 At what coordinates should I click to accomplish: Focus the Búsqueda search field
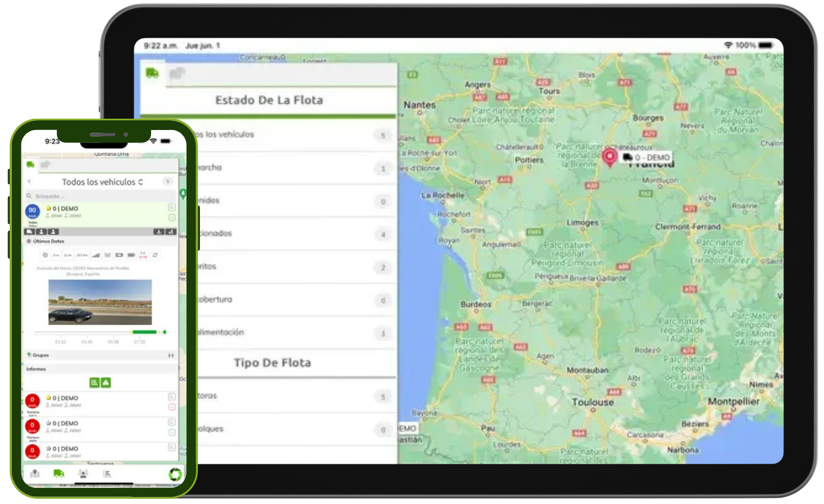100,196
